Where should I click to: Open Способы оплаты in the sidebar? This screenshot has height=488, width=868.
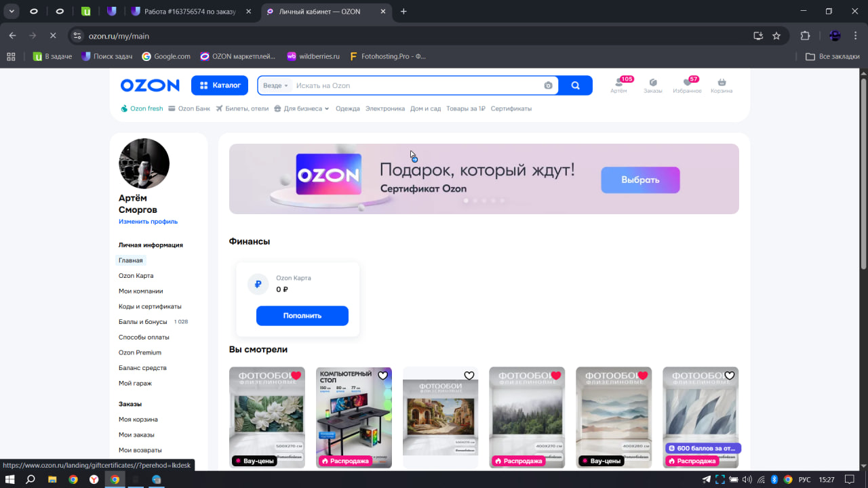point(144,338)
